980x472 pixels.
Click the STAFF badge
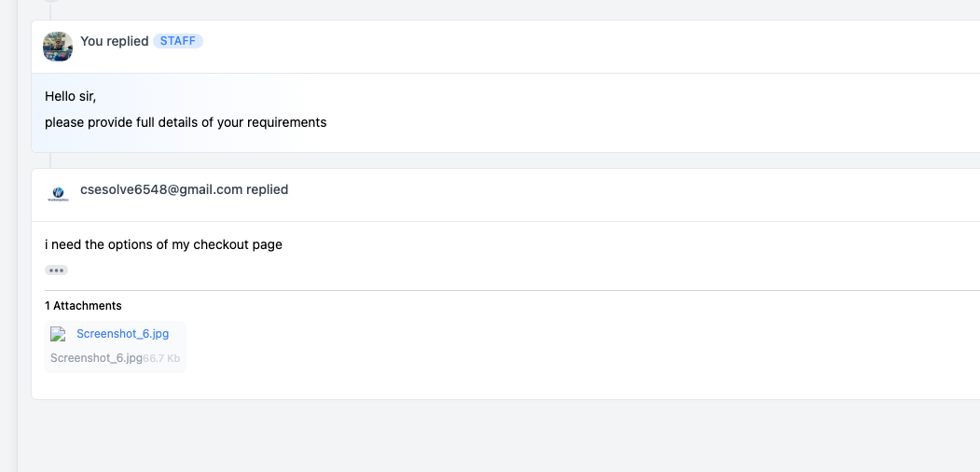178,41
